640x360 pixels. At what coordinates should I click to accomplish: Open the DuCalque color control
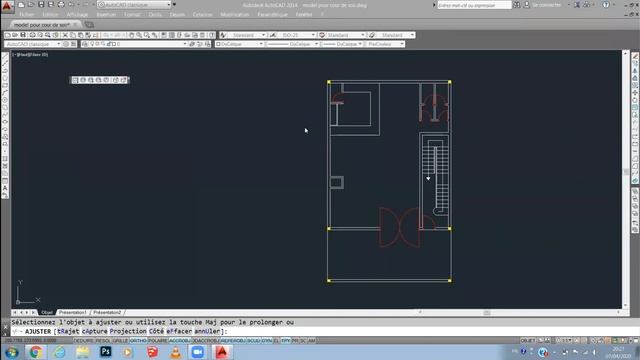tap(239, 44)
